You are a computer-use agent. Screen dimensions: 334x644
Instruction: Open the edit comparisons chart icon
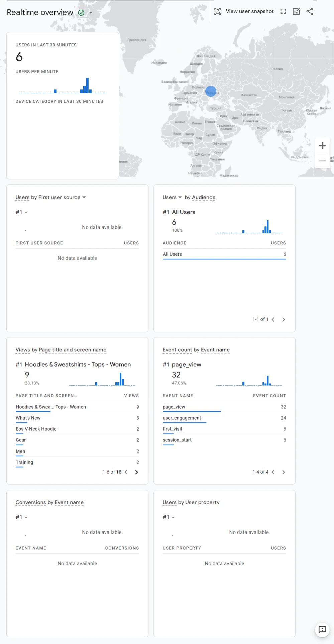click(x=296, y=11)
